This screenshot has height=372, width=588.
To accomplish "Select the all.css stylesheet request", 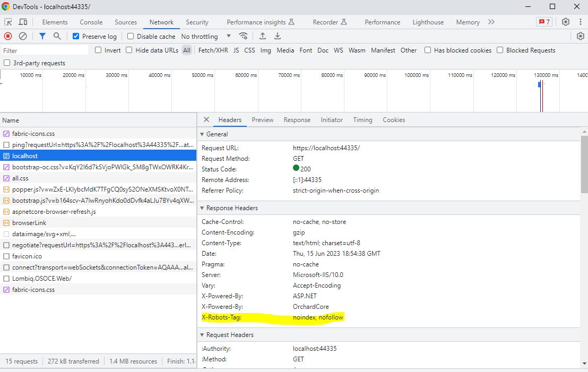I will 98,178.
